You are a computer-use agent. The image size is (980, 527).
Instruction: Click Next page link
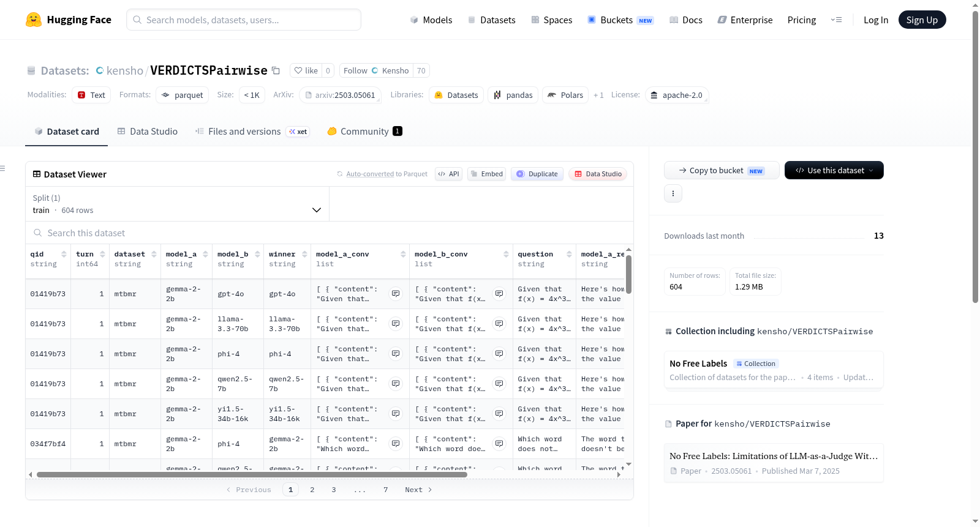(418, 490)
